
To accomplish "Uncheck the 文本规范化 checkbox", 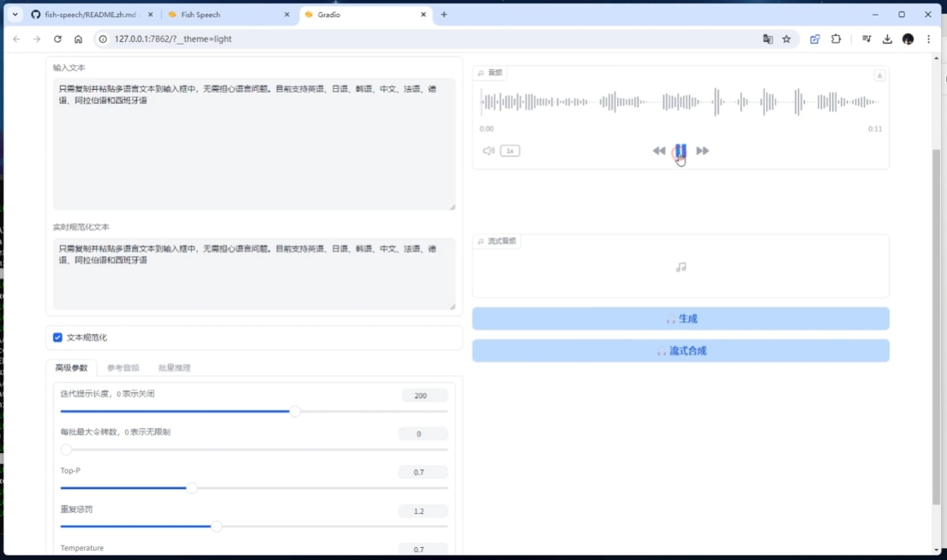I will [x=58, y=337].
